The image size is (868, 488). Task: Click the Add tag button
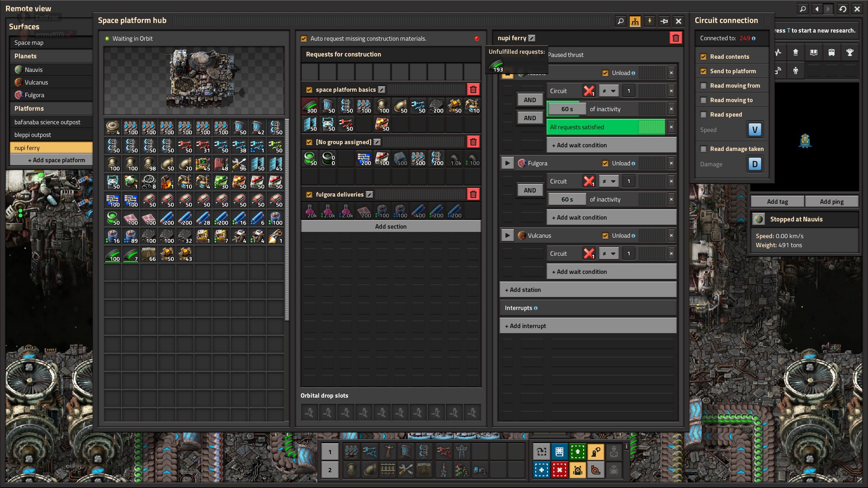[777, 202]
